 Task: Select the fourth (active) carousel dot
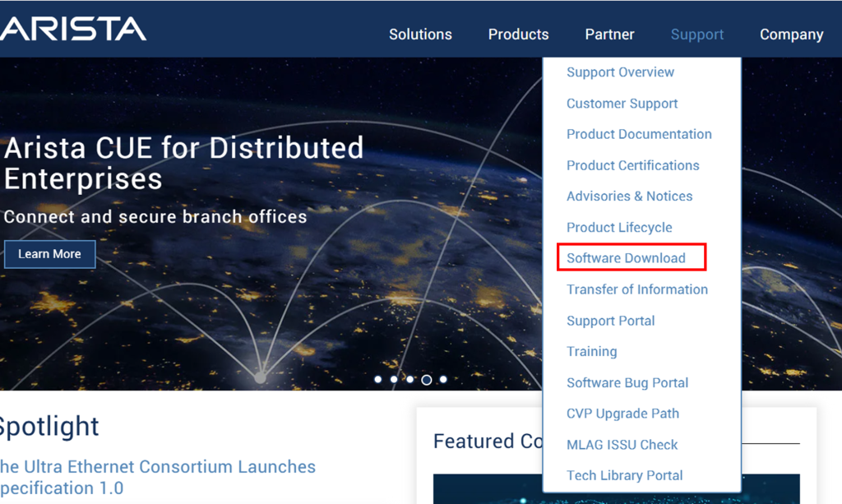click(x=427, y=380)
